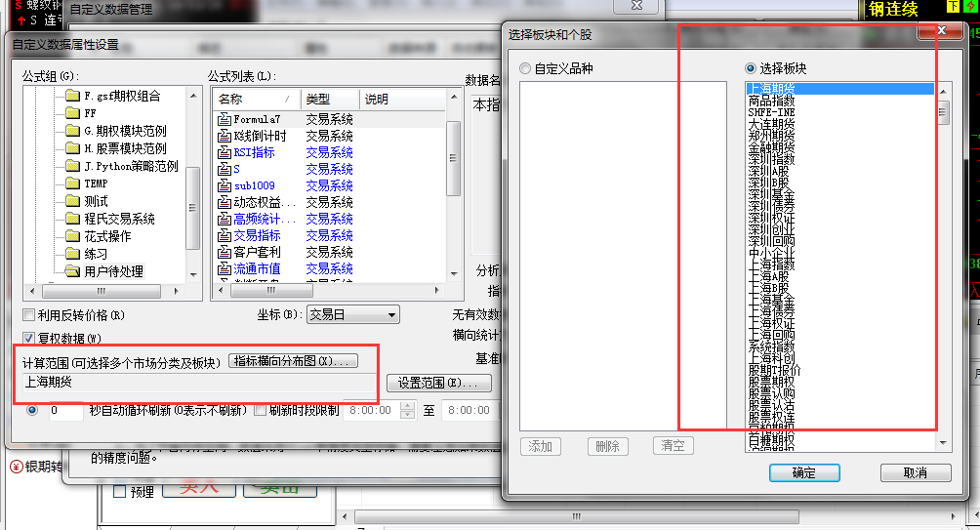Screen dimensions: 980x530
Task: Click the 添加 button
Action: [540, 446]
